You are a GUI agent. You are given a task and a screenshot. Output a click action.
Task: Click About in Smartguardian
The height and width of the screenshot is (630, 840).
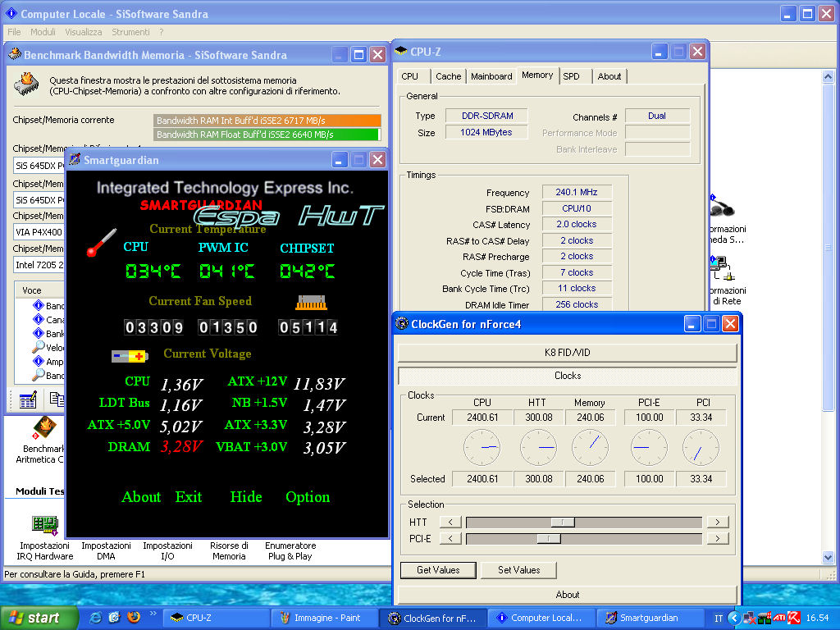click(141, 497)
